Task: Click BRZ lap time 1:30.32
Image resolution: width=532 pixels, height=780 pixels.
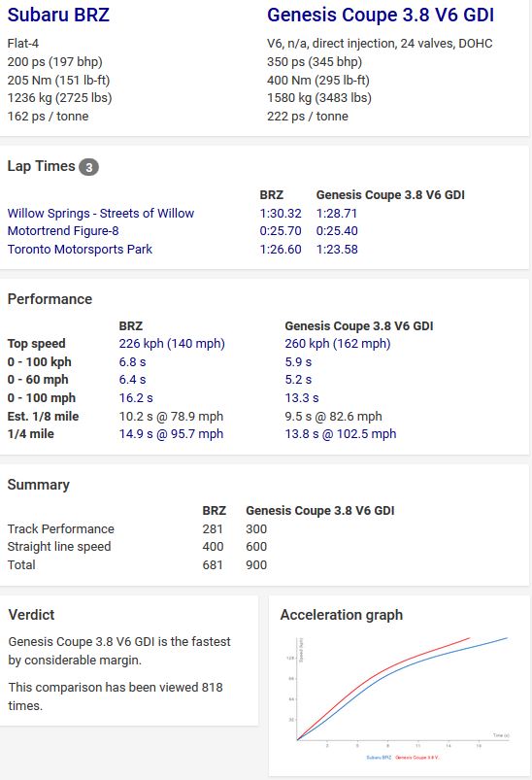Action: point(281,214)
